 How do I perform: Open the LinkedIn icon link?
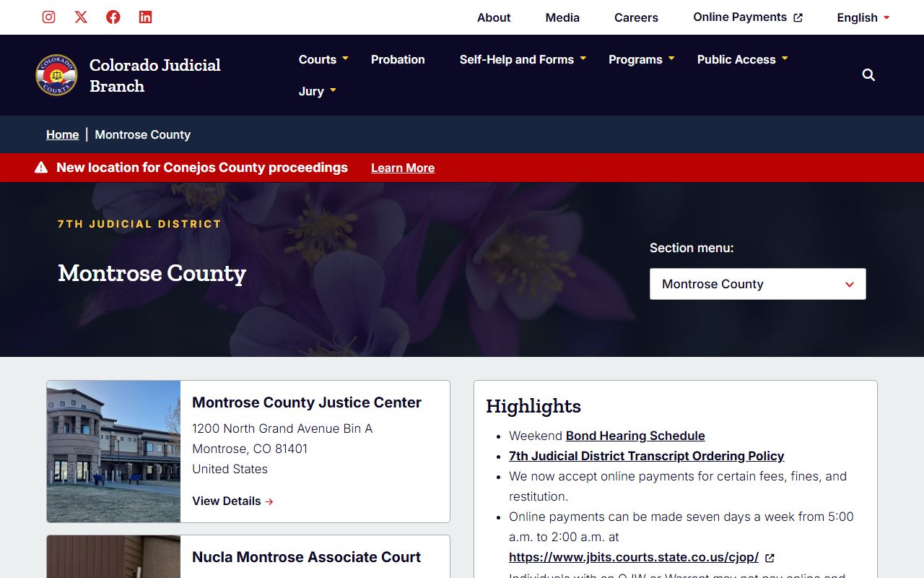click(x=145, y=17)
